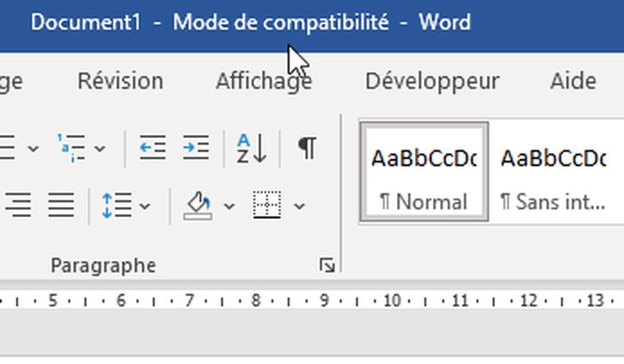624x364 pixels.
Task: Click the Paragraphe group label
Action: point(103,265)
